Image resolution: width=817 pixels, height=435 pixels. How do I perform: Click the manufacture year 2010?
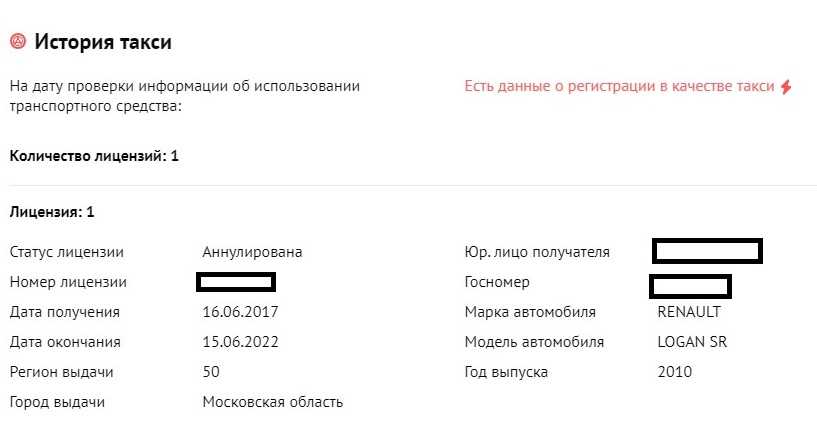pos(675,372)
